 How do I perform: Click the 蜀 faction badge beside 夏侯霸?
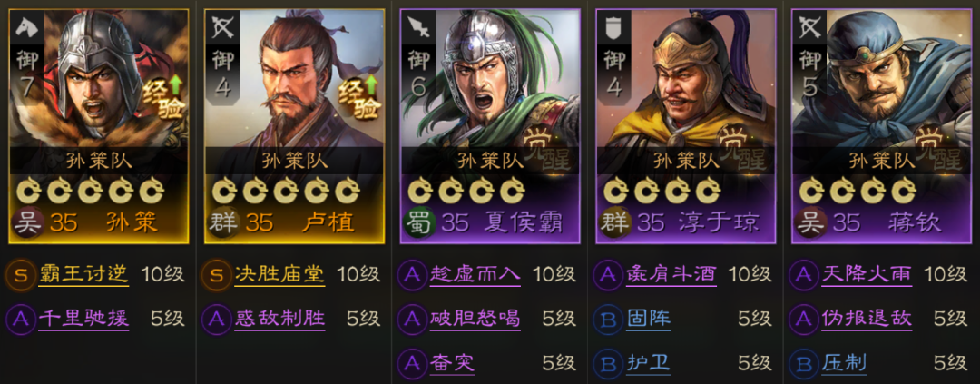coord(418,222)
